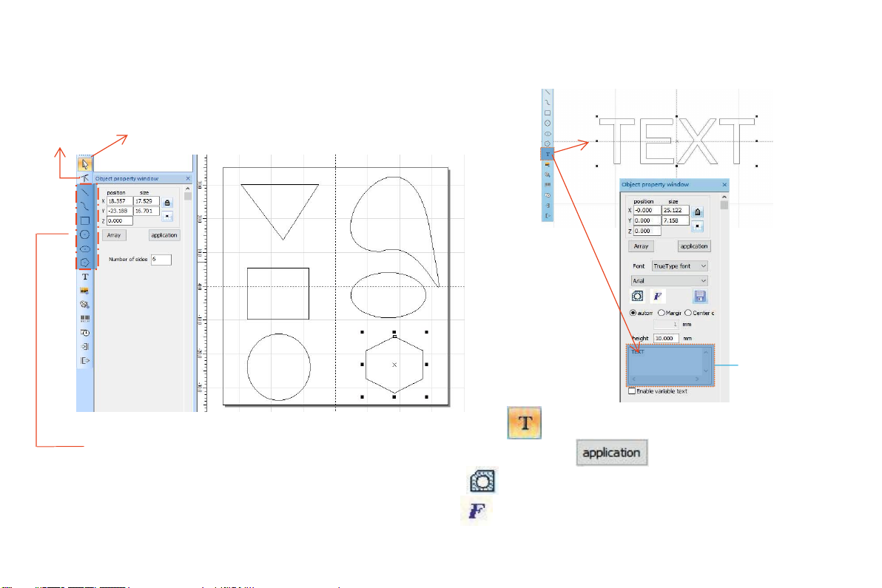Select highlighted Text tool in toolbar beside TEXT canvas

coord(548,154)
